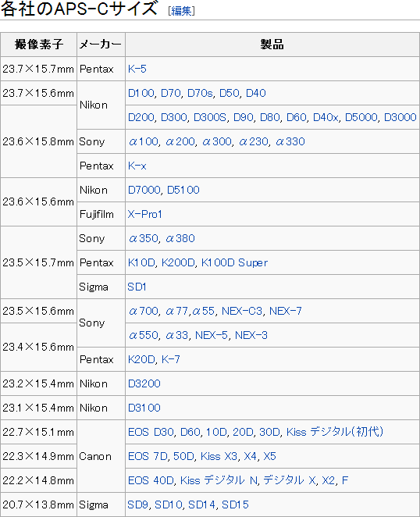Open the EOS 40D link
This screenshot has height=517, width=420.
pyautogui.click(x=151, y=480)
